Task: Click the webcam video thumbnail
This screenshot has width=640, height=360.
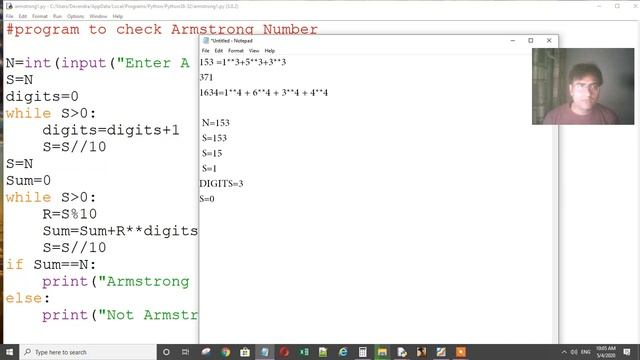Action: 583,86
